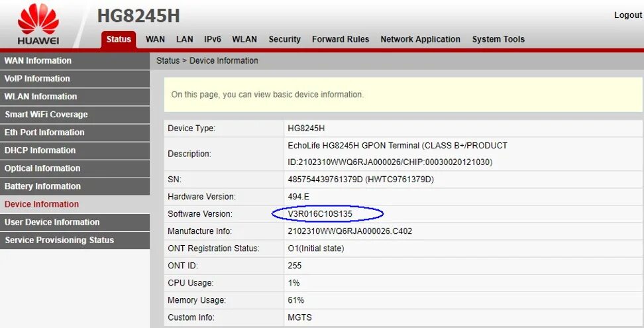The width and height of the screenshot is (644, 328).
Task: Click the Custom Info value MGTS
Action: pyautogui.click(x=299, y=317)
